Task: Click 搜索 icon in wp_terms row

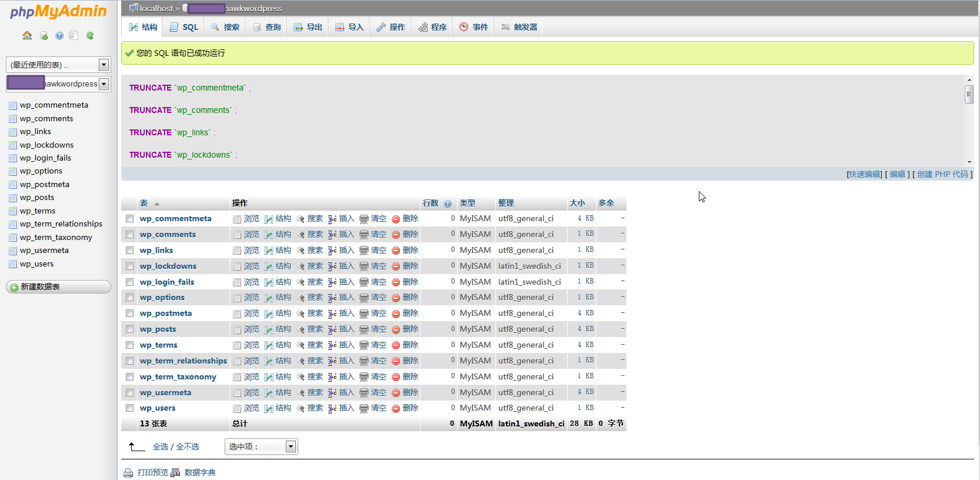Action: (301, 345)
